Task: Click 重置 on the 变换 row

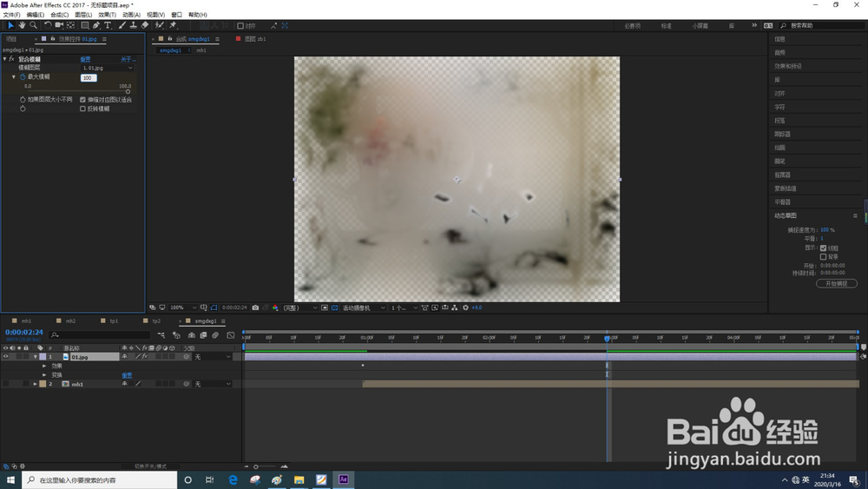Action: tap(127, 375)
